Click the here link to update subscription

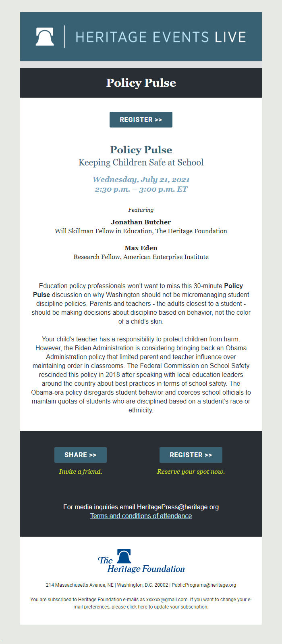pos(143,607)
